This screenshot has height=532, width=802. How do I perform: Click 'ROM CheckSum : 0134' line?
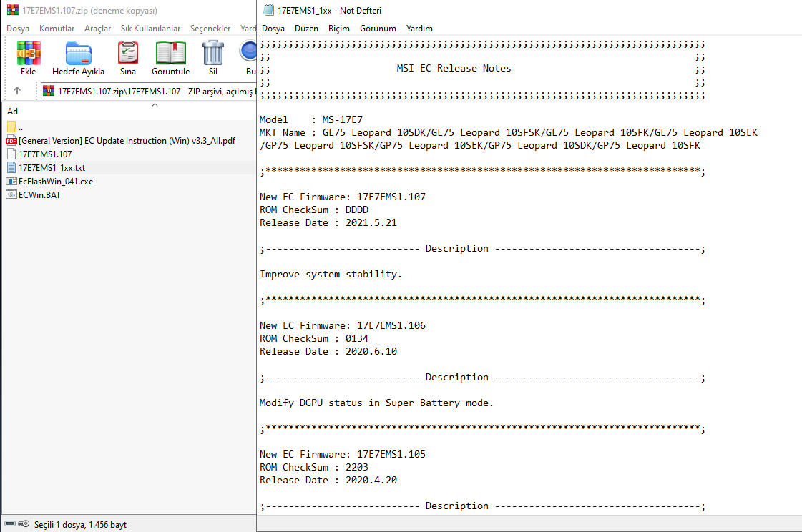click(x=313, y=338)
